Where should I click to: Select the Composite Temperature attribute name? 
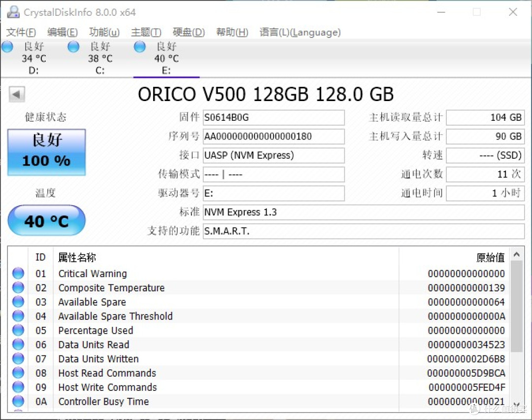point(111,287)
